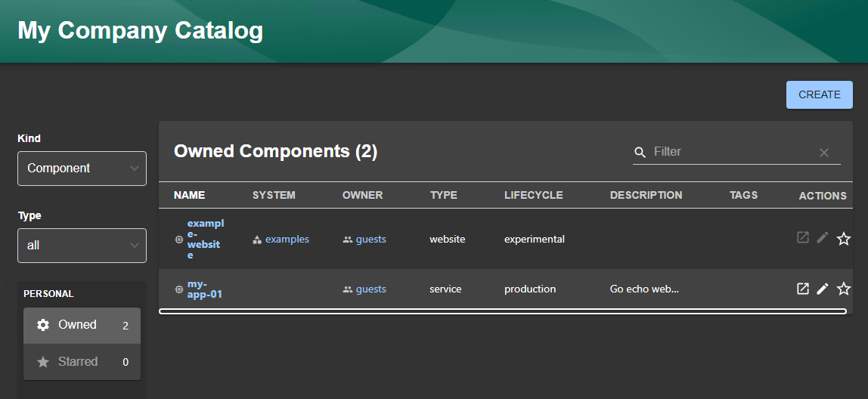
Task: Click the examples system link
Action: tap(287, 239)
